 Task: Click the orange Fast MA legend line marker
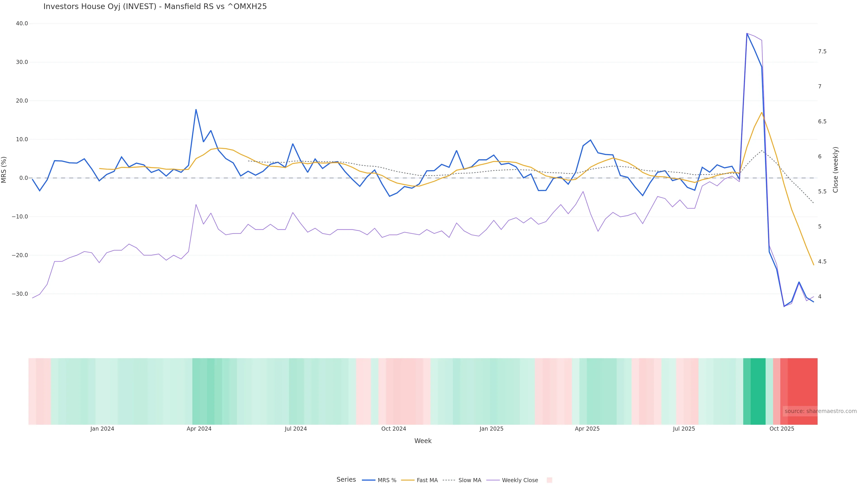tap(408, 480)
